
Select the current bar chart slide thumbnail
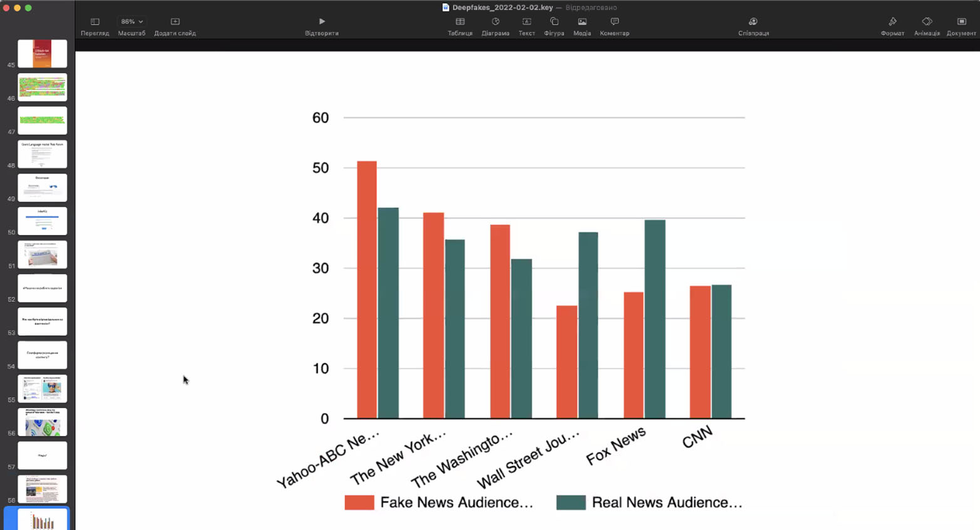click(43, 519)
